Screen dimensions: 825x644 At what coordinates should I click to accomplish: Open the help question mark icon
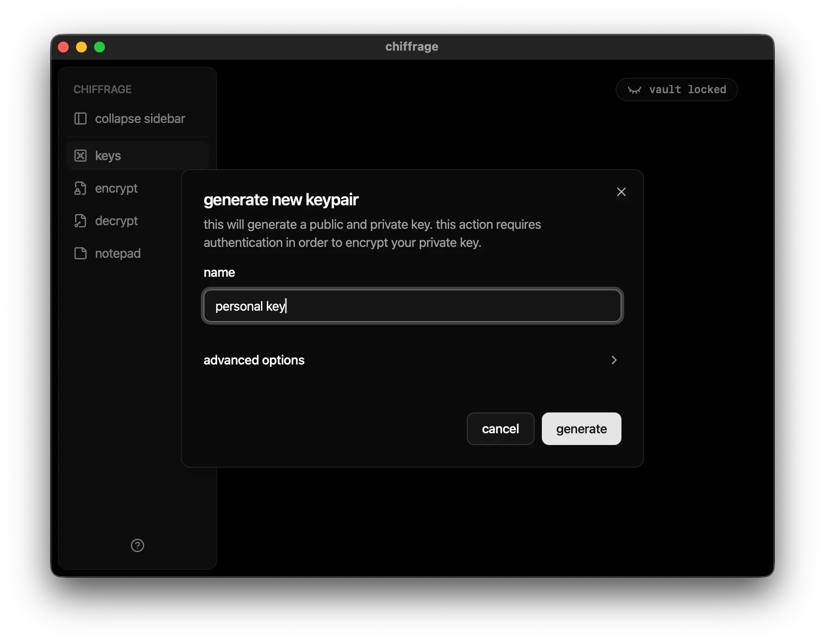137,545
